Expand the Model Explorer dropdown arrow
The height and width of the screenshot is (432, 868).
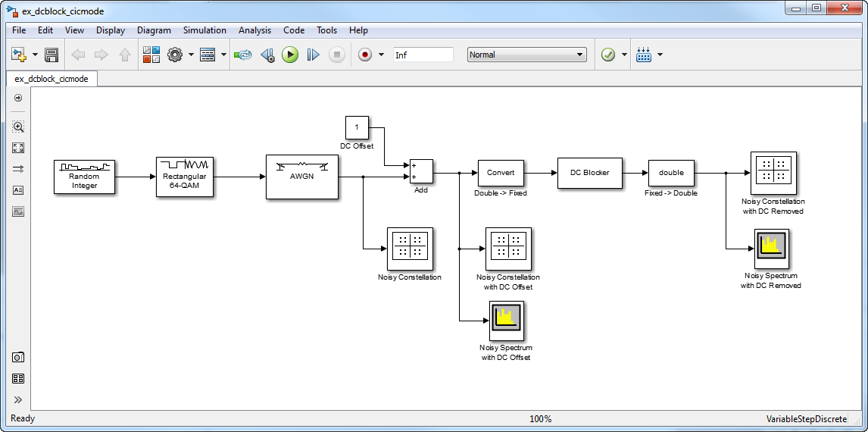223,55
